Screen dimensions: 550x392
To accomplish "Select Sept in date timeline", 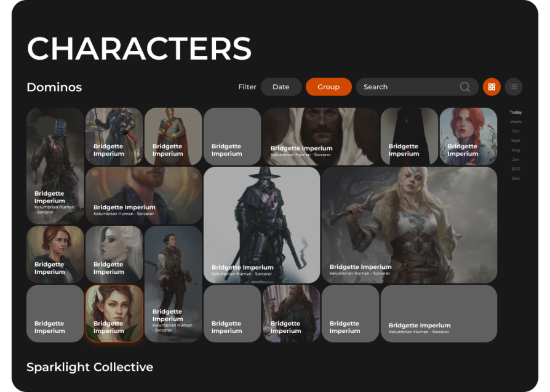I will [516, 141].
